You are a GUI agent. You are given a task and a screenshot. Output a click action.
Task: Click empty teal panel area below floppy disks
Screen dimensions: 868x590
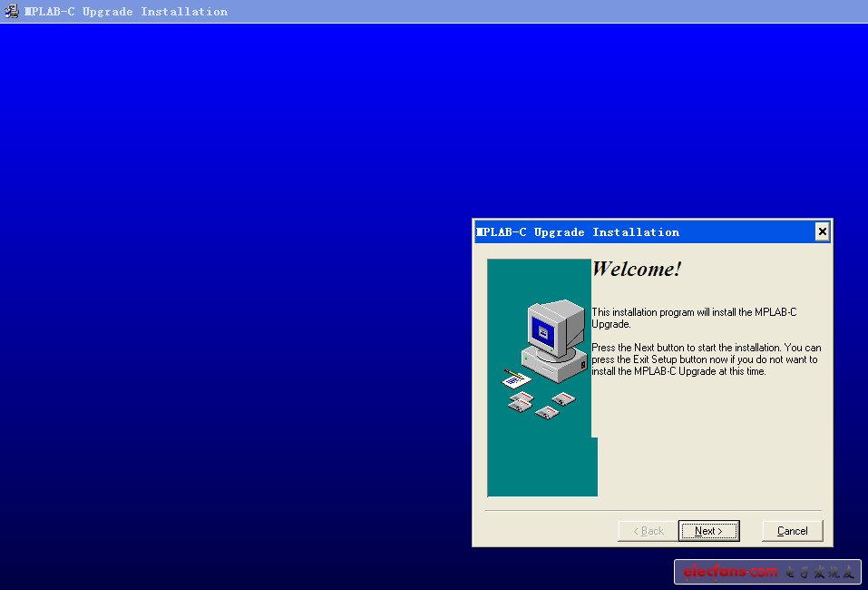pos(541,463)
